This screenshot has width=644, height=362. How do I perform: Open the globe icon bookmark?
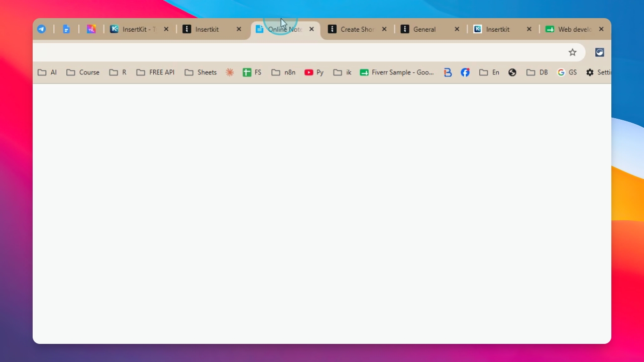512,72
